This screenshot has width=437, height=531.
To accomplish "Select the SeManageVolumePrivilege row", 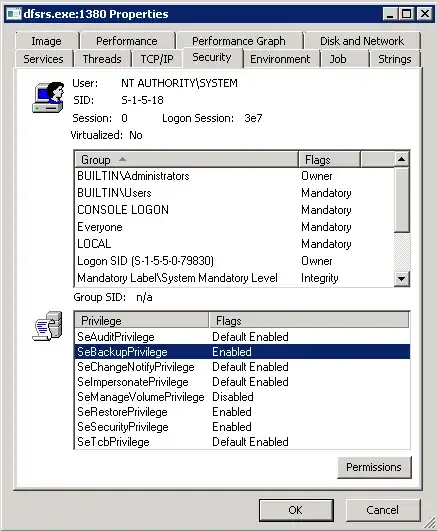I will (242, 397).
